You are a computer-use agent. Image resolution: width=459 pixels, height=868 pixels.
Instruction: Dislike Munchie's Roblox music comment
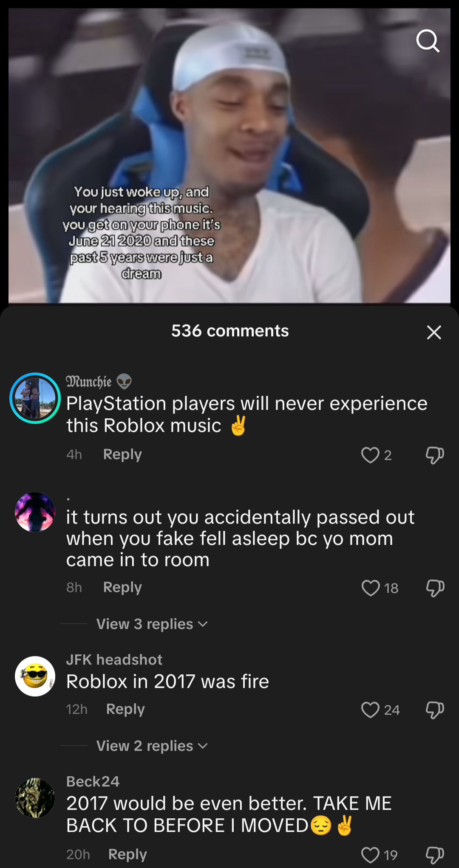coord(435,455)
